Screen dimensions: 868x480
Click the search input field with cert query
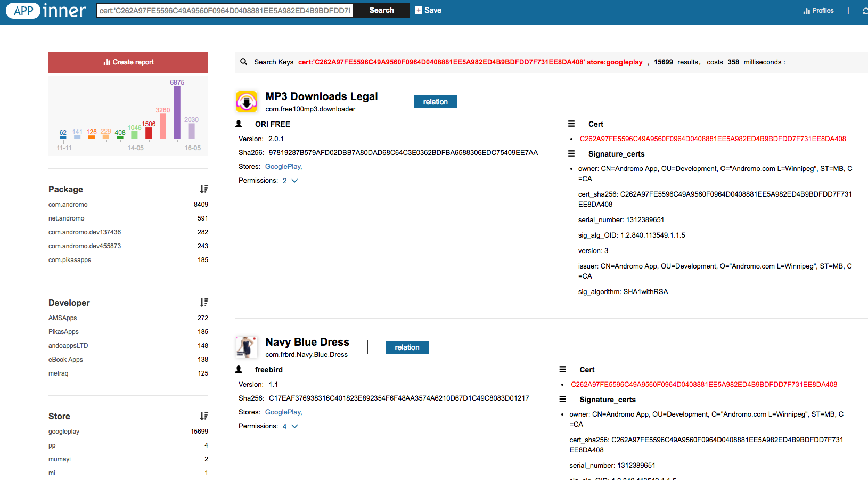[x=225, y=10]
